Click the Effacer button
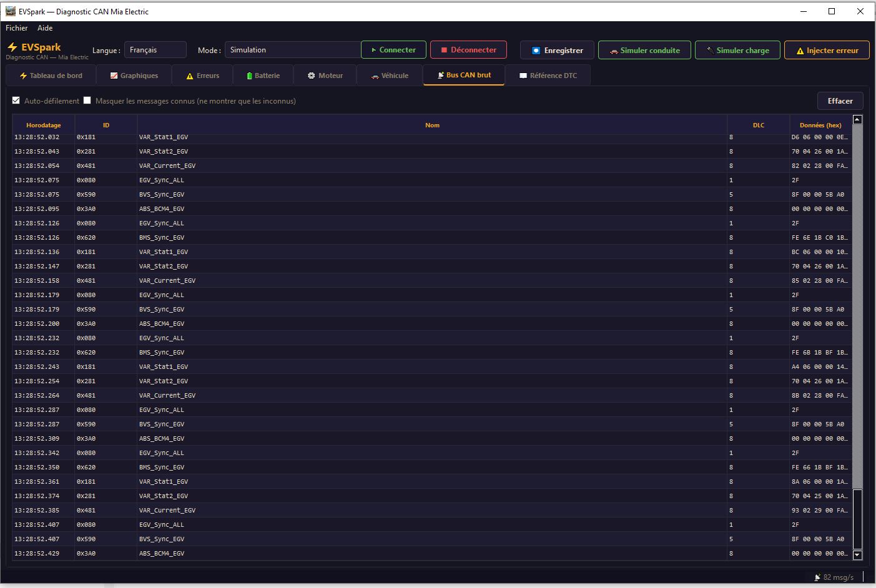Image resolution: width=876 pixels, height=588 pixels. tap(840, 101)
